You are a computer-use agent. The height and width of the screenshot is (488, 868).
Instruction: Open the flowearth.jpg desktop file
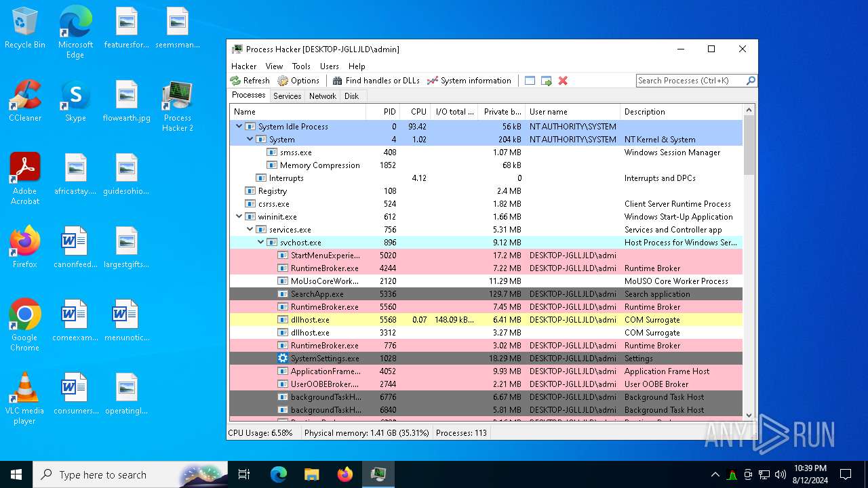click(x=127, y=102)
